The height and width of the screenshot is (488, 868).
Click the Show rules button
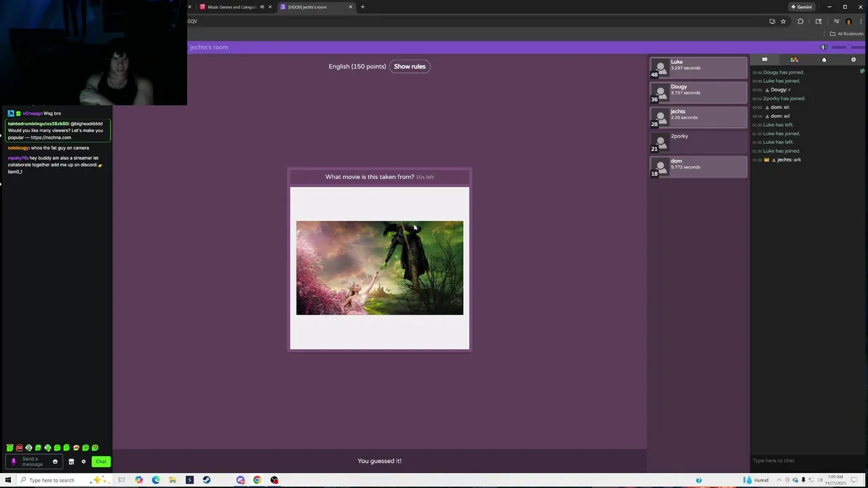(410, 66)
